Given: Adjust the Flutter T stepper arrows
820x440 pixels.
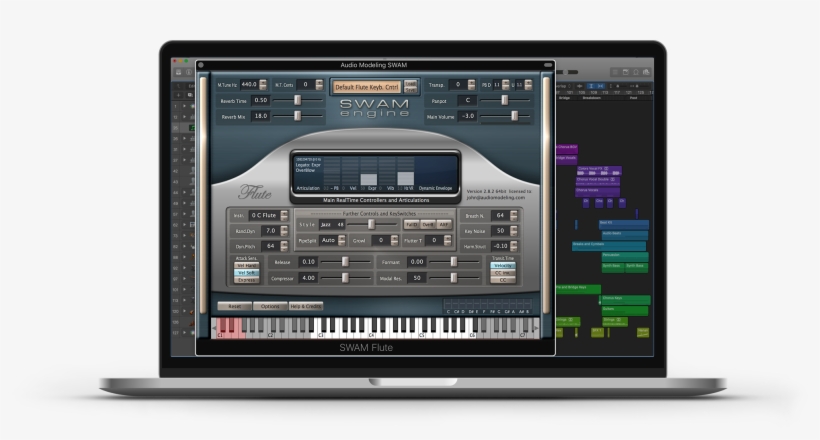Looking at the screenshot, I should point(447,240).
